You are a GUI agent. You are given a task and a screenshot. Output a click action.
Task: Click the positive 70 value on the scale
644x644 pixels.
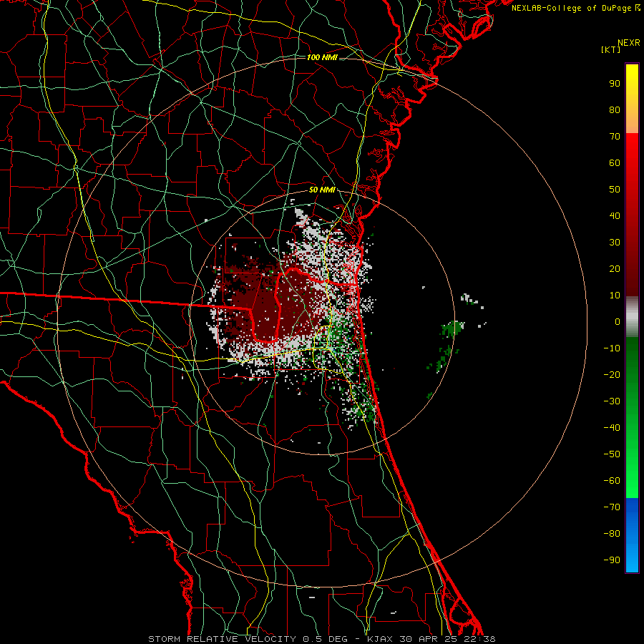[615, 137]
